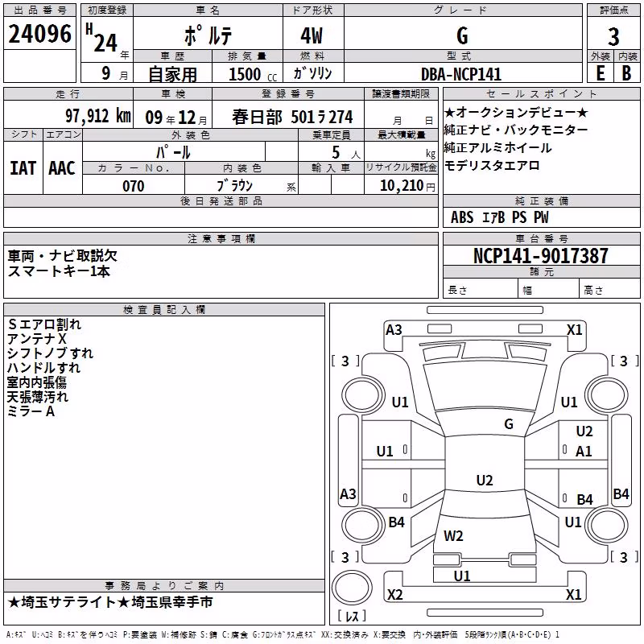Select interior color ブラウン

click(235, 186)
